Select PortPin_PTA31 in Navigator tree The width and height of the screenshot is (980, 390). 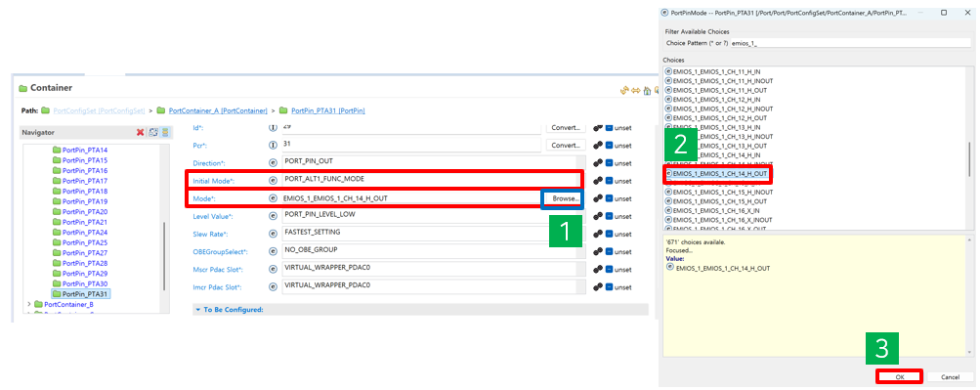tap(80, 294)
